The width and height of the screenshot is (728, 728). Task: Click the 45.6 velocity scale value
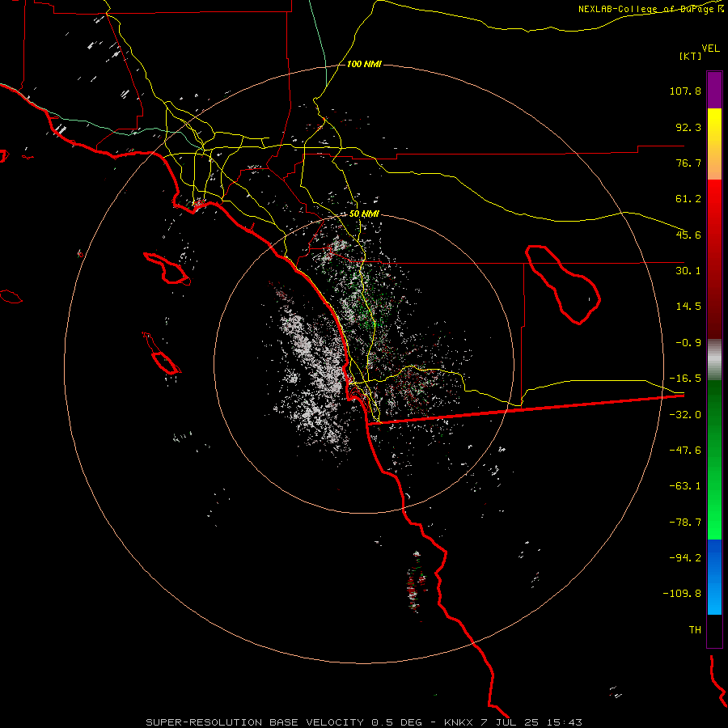click(688, 235)
